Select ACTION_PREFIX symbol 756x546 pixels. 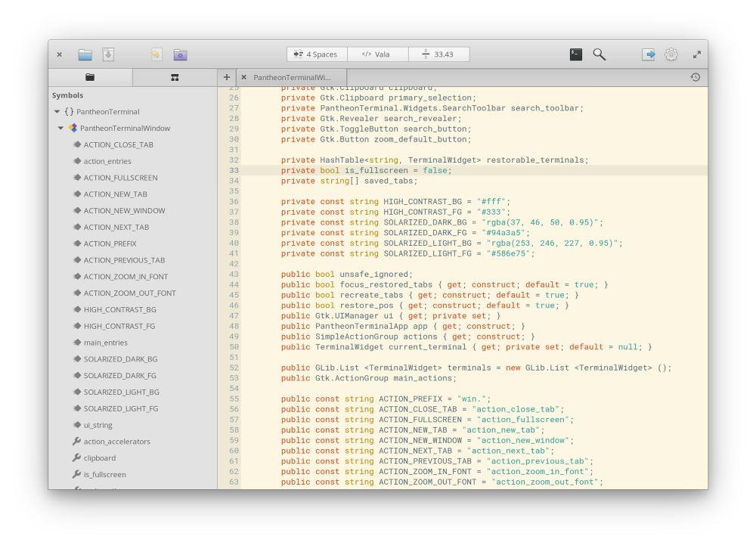coord(110,244)
